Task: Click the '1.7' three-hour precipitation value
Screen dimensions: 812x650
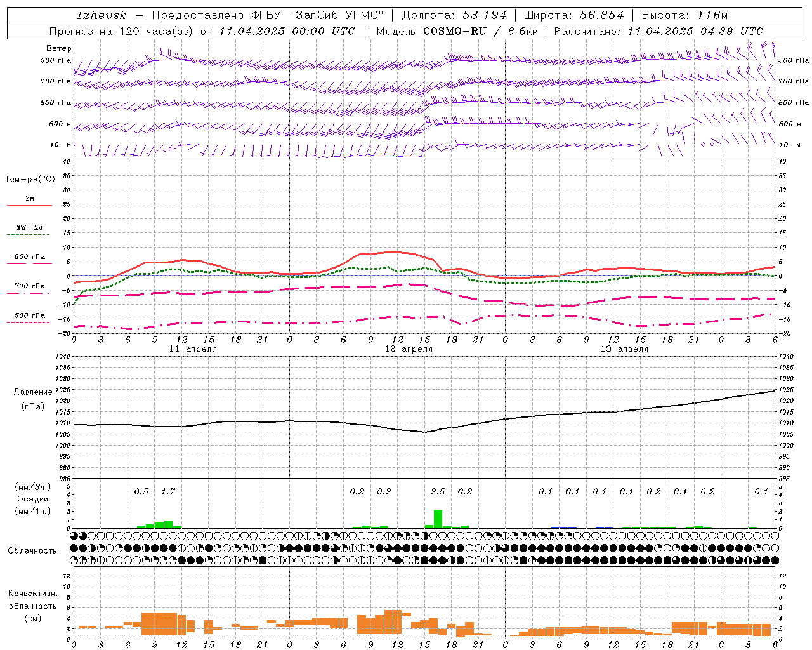Action: click(x=168, y=491)
